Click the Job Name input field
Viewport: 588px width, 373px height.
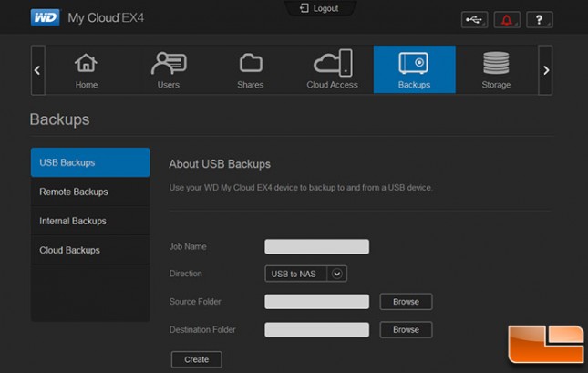click(317, 246)
